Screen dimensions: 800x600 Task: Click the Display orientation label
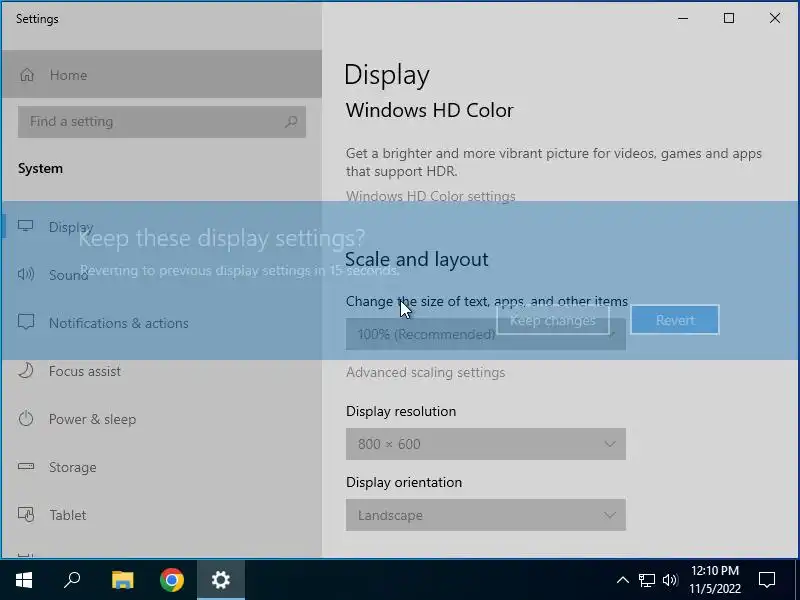pos(404,482)
